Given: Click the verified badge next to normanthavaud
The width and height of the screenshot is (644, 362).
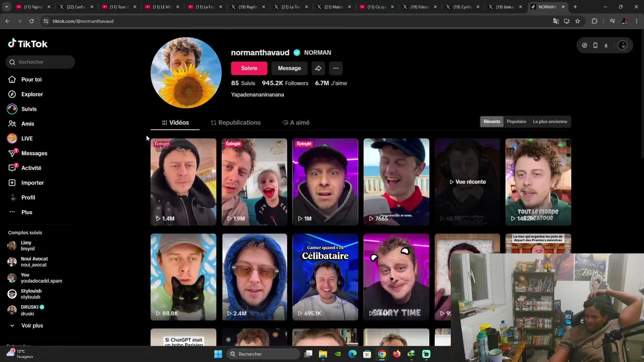Looking at the screenshot, I should [297, 53].
